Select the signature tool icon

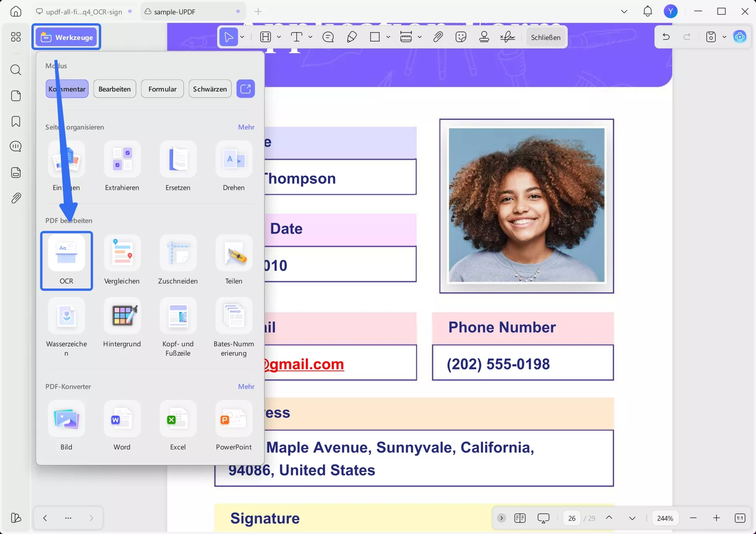tap(507, 37)
